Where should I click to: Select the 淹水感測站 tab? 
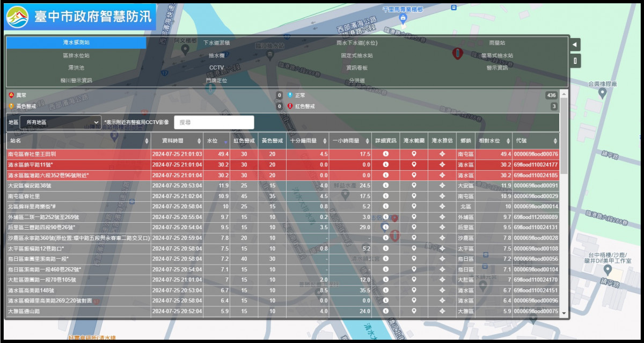tap(76, 42)
